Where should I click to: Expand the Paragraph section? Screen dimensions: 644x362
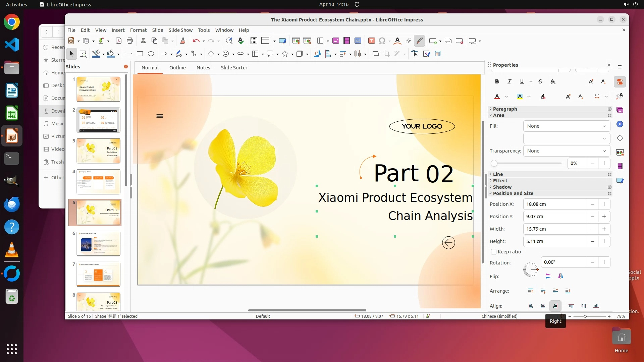click(505, 109)
